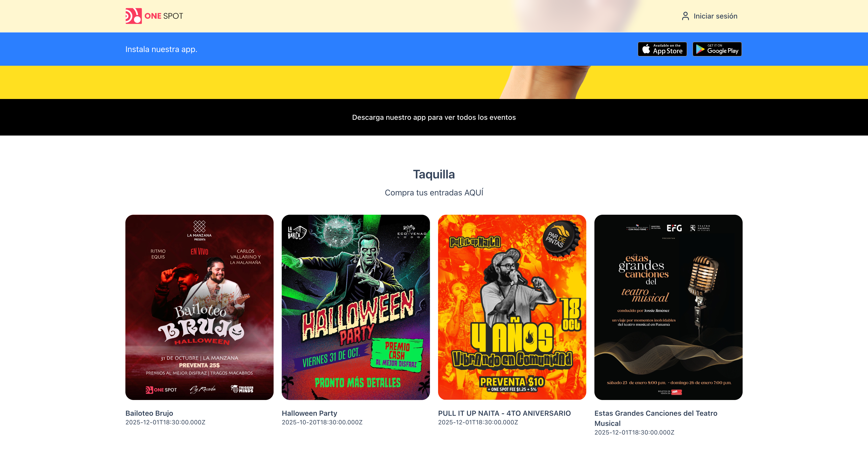The image size is (868, 467).
Task: Select the Halloween Party title link
Action: [309, 413]
